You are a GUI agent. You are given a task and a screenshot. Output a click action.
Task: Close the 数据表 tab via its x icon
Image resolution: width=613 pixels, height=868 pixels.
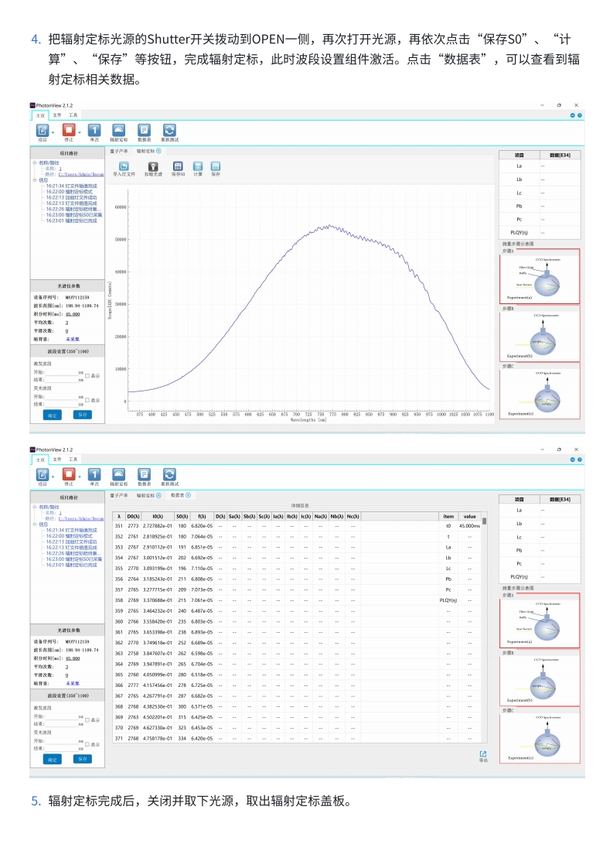188,495
